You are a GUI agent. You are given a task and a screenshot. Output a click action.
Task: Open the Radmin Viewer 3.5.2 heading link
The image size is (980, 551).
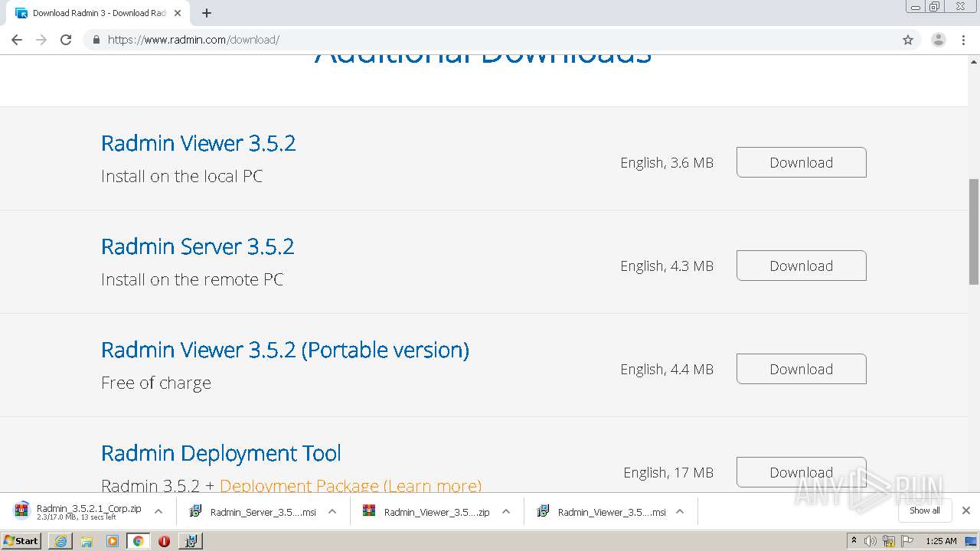click(198, 143)
